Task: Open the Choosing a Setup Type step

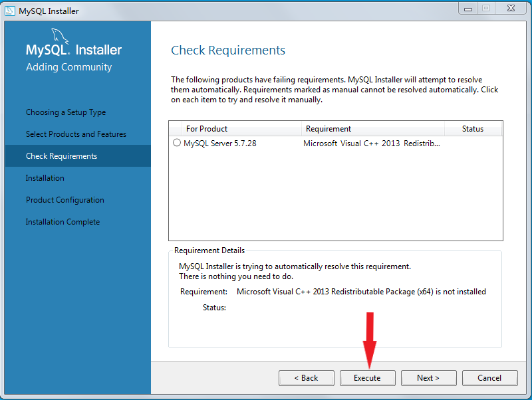Action: click(66, 112)
